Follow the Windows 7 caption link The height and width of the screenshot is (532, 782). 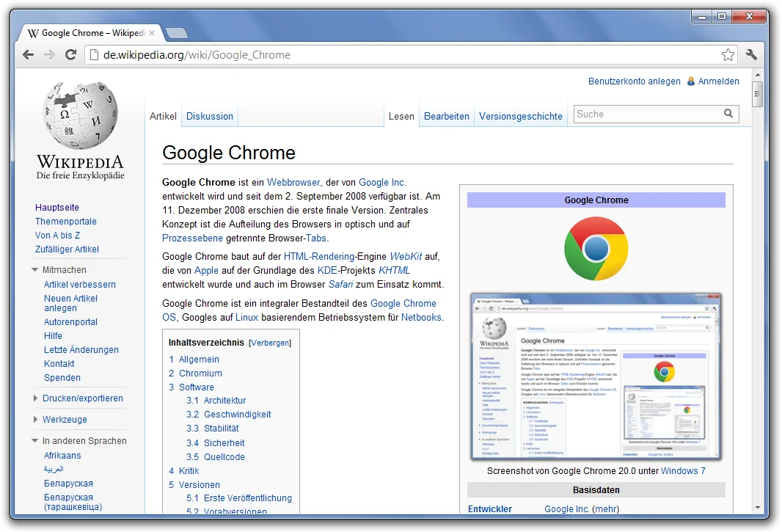[x=683, y=470]
